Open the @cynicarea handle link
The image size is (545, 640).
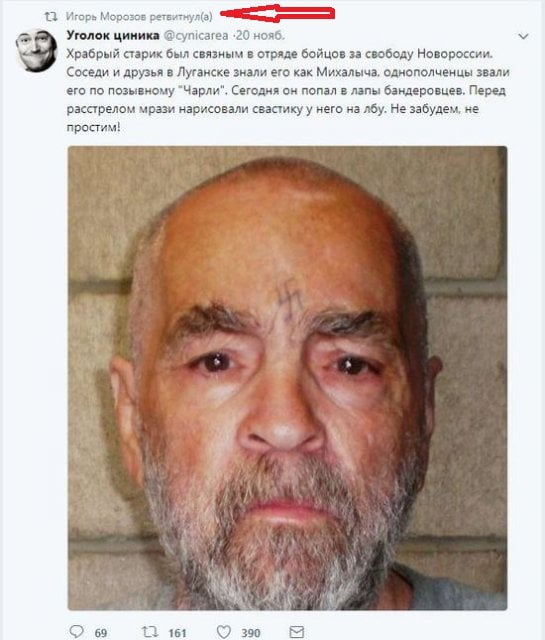pos(196,36)
